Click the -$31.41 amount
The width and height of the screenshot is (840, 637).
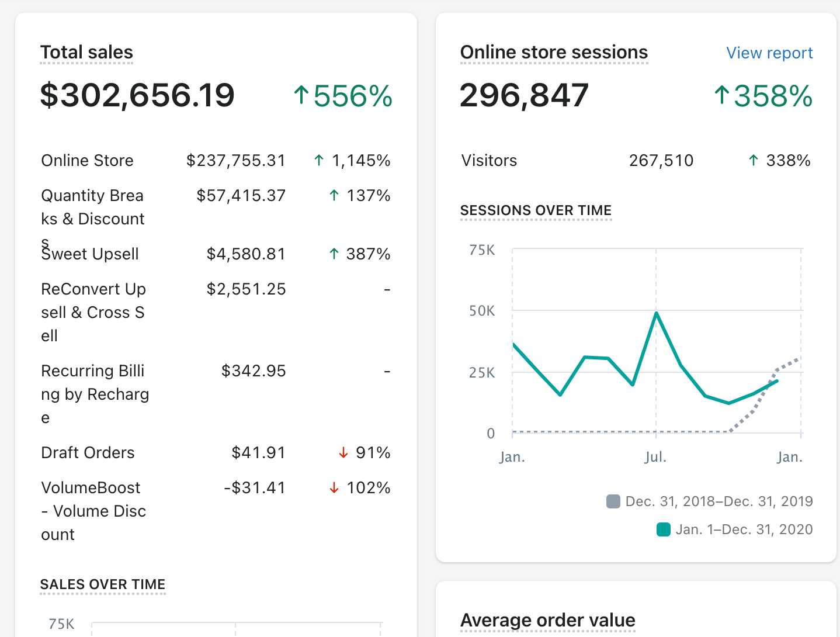255,488
